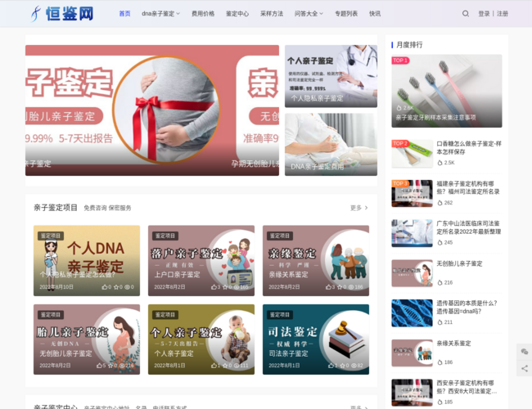This screenshot has width=532, height=409.
Task: Expand the 问答大全 dropdown menu
Action: tap(309, 14)
